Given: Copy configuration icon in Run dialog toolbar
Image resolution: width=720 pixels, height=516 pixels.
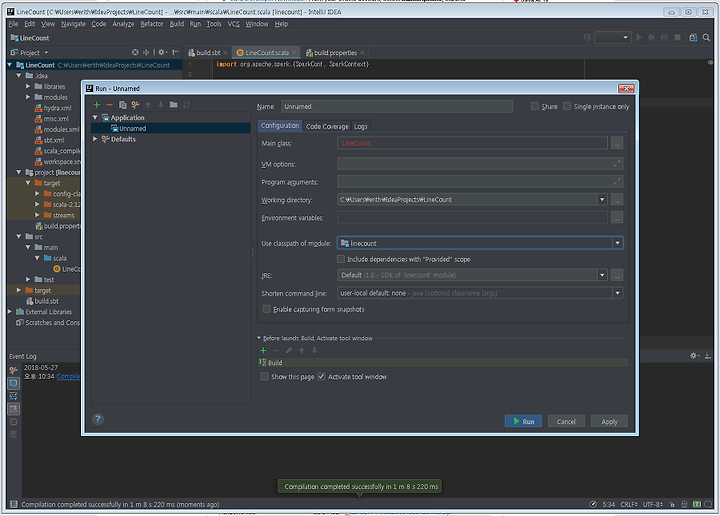Looking at the screenshot, I should pyautogui.click(x=122, y=105).
